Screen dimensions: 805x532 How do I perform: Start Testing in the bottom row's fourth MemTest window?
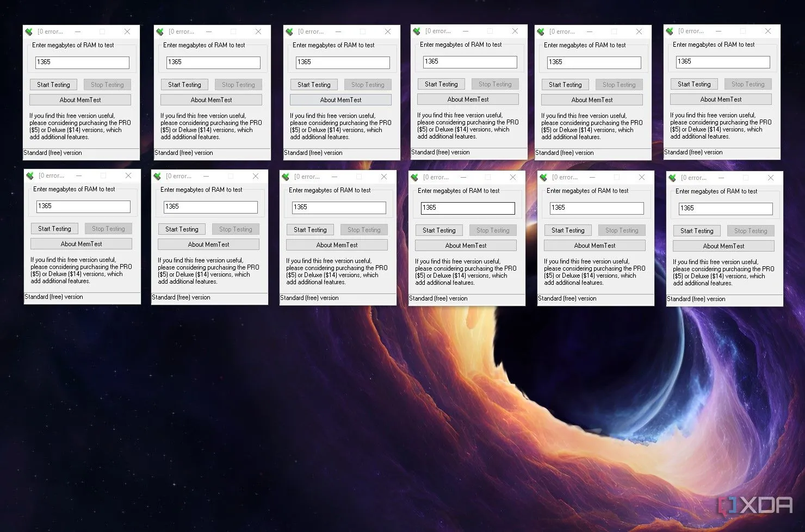[x=439, y=230]
